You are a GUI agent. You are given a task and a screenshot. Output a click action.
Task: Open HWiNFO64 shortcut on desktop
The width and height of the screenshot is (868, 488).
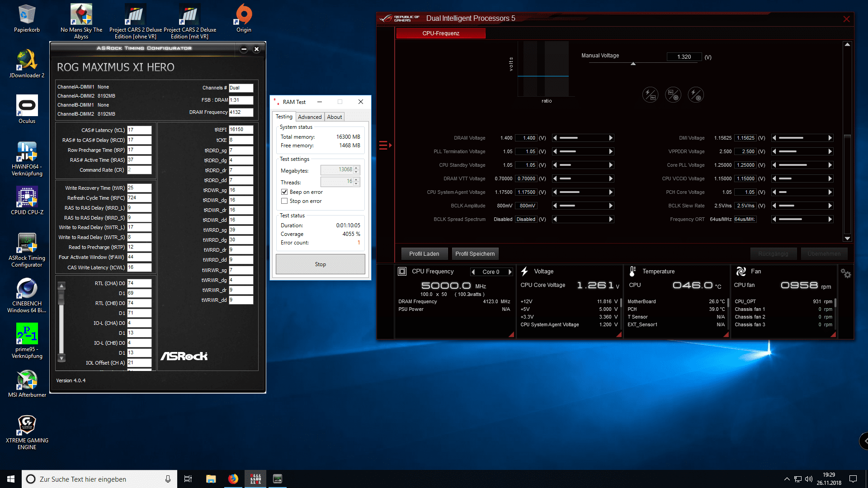pos(27,158)
